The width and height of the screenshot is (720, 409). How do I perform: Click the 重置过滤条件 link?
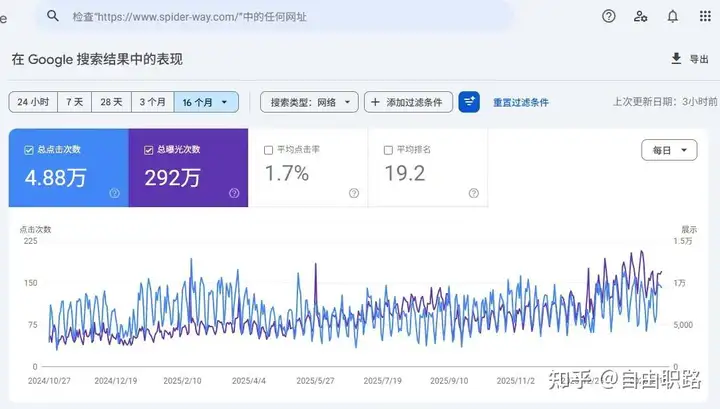(521, 102)
